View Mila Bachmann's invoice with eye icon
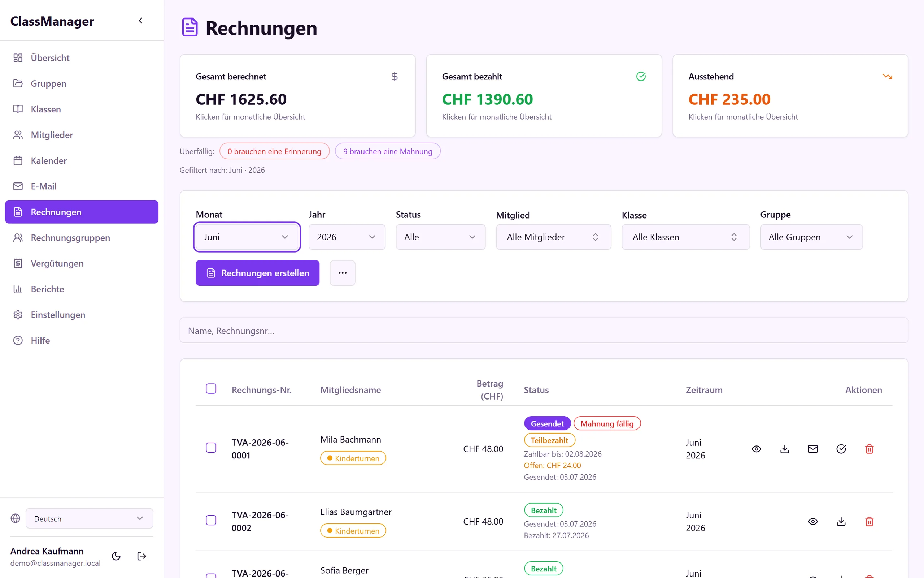 coord(757,449)
